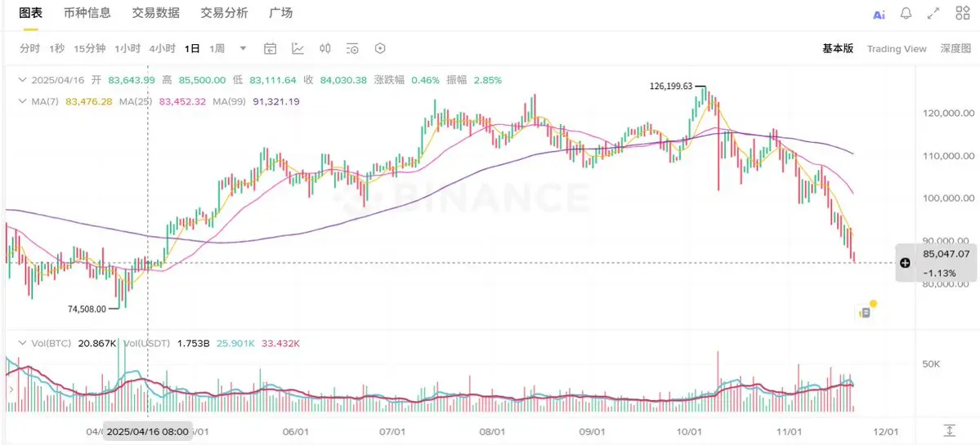
Task: Click the plus icon at current price
Action: pos(904,263)
